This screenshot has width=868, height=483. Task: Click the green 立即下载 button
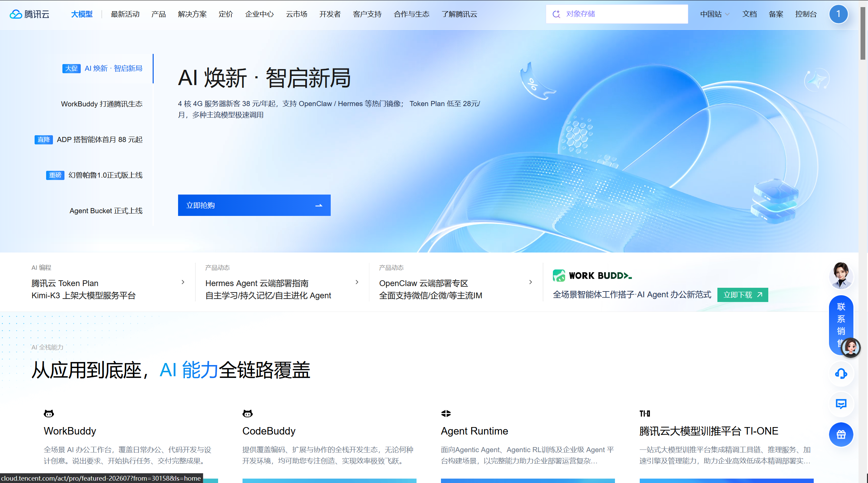click(742, 295)
